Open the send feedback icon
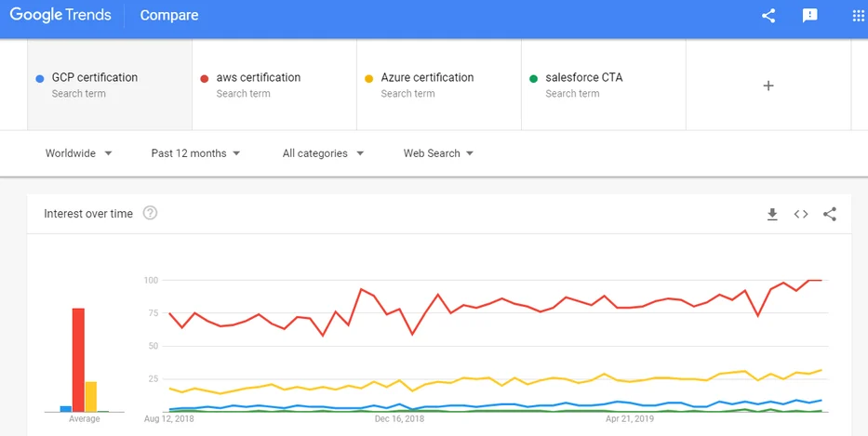 point(810,16)
